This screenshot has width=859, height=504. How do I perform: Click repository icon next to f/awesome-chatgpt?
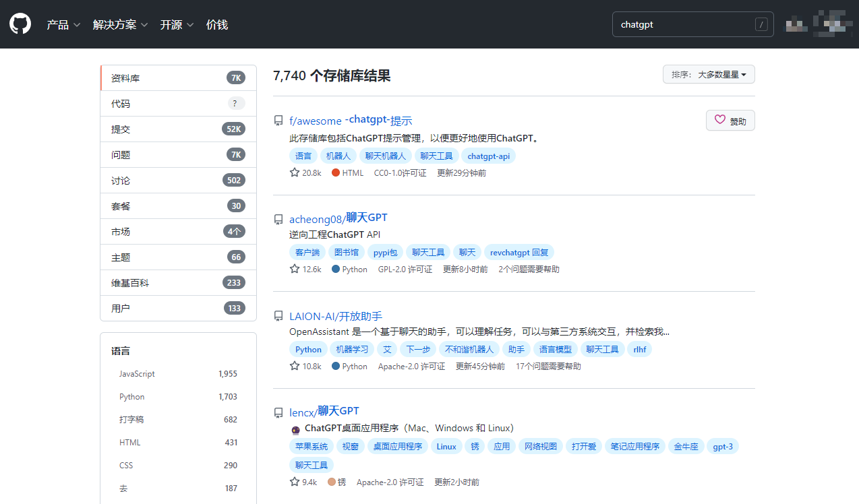click(x=278, y=121)
